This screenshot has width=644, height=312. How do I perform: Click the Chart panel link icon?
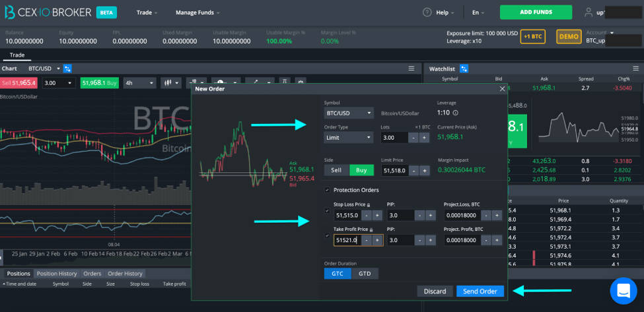click(68, 69)
